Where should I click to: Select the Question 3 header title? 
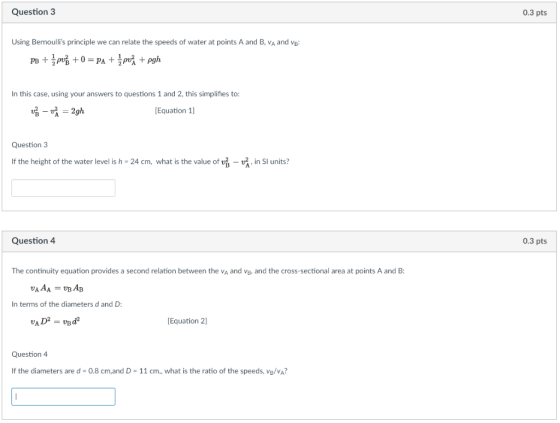[x=33, y=12]
